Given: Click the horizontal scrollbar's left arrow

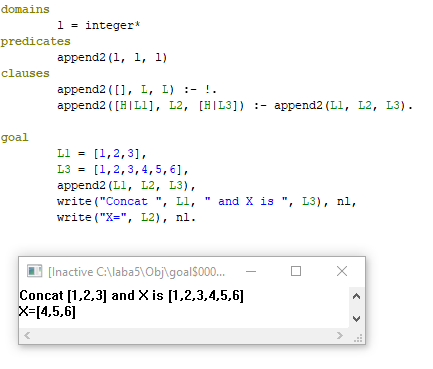Looking at the screenshot, I should coord(27,335).
